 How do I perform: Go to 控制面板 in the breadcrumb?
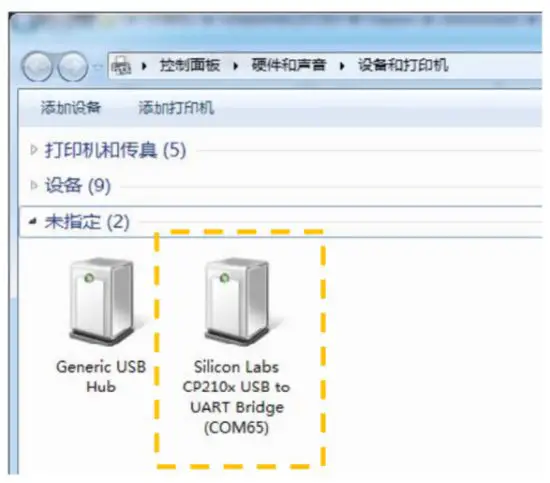click(190, 65)
